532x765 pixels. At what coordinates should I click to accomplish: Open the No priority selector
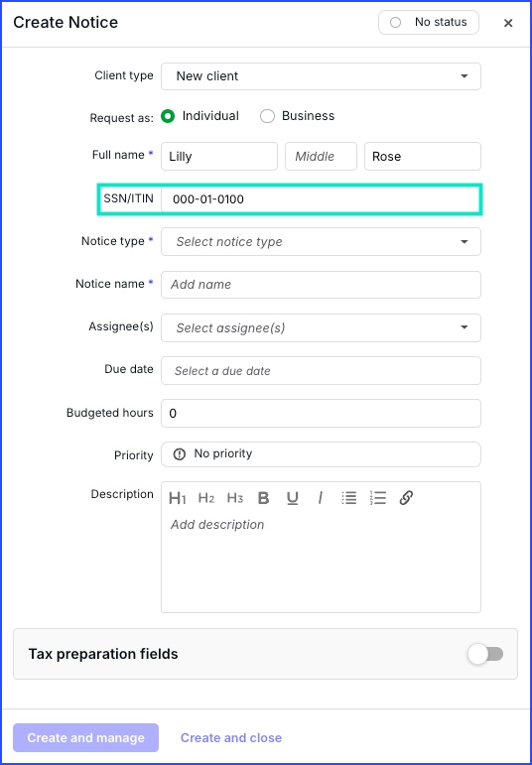point(321,454)
